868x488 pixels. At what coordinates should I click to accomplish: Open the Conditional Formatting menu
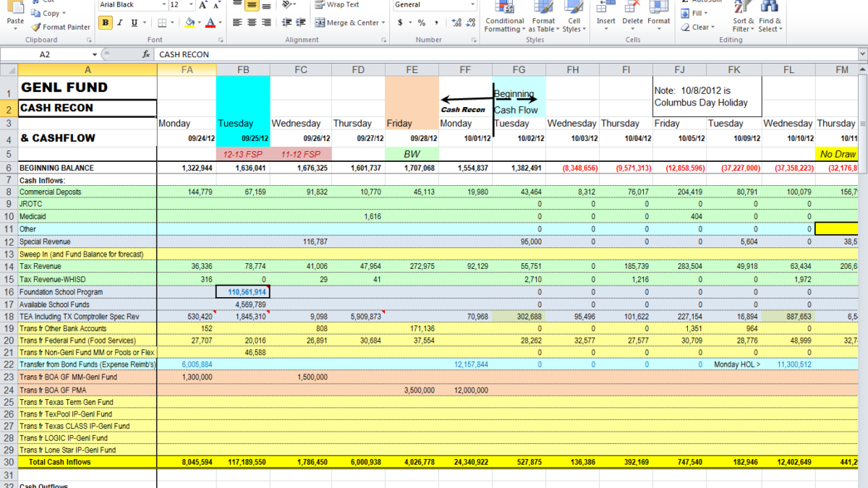(505, 16)
